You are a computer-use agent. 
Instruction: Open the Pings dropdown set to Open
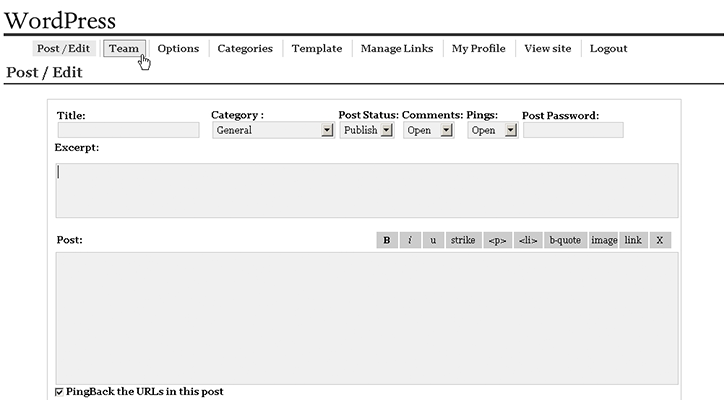click(492, 130)
